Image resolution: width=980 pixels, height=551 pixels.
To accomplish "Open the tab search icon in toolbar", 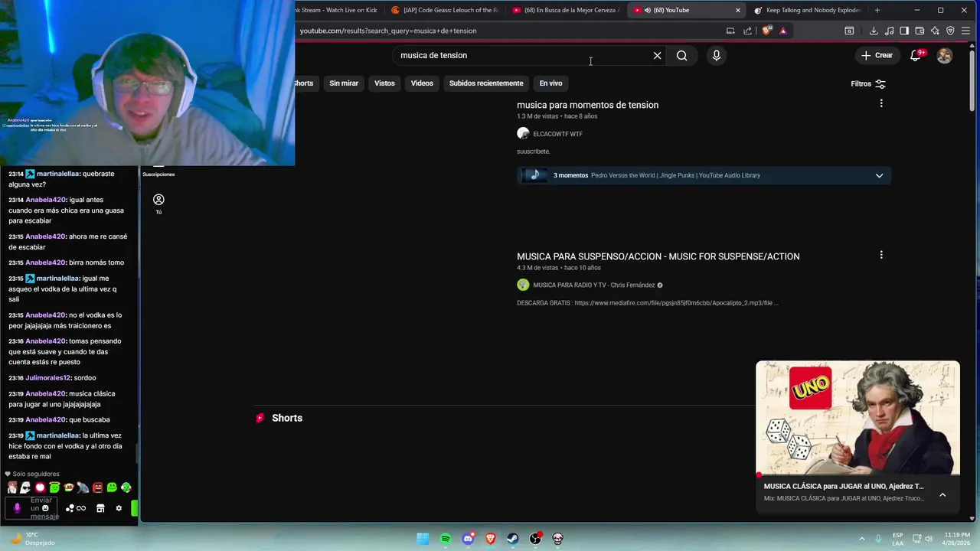I will (849, 31).
